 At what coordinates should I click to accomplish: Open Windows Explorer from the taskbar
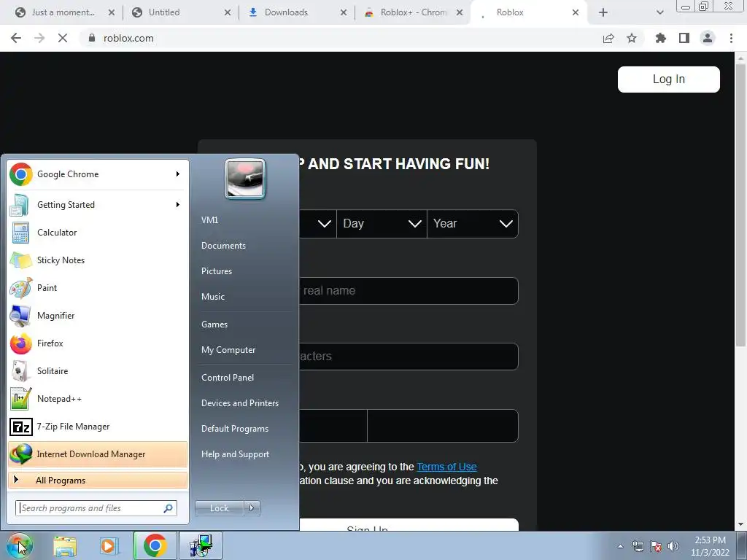click(65, 546)
